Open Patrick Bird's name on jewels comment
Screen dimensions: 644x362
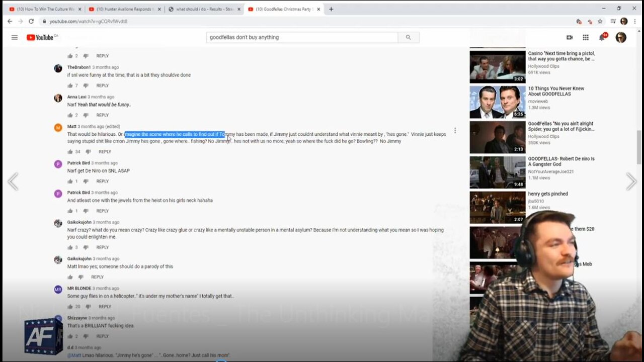coord(78,193)
